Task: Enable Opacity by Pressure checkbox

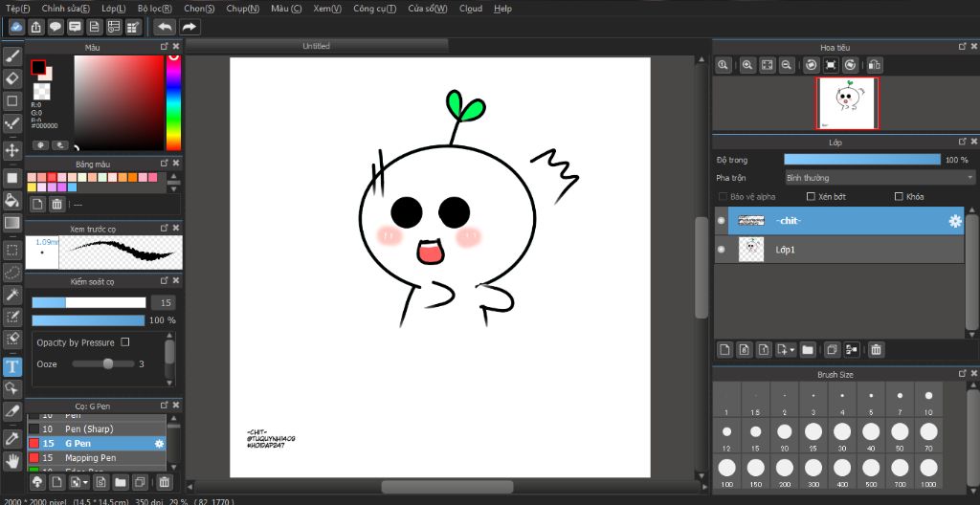Action: click(x=125, y=341)
